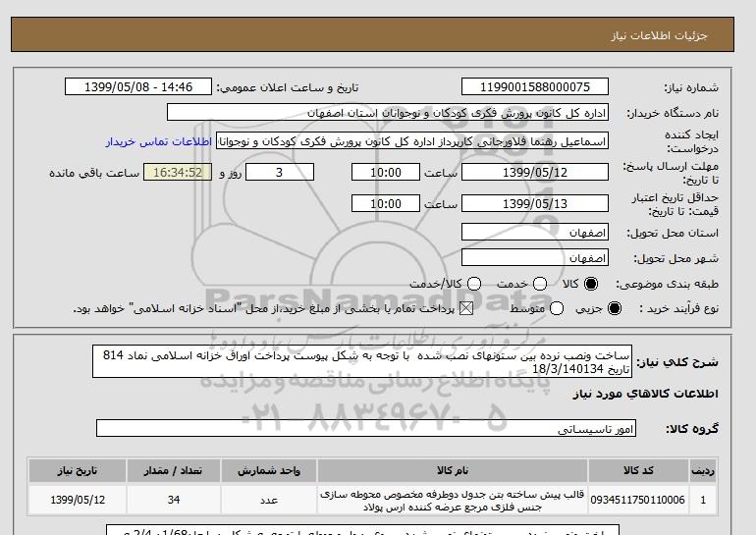Click the quantity cell 34
The height and width of the screenshot is (535, 756).
click(173, 500)
